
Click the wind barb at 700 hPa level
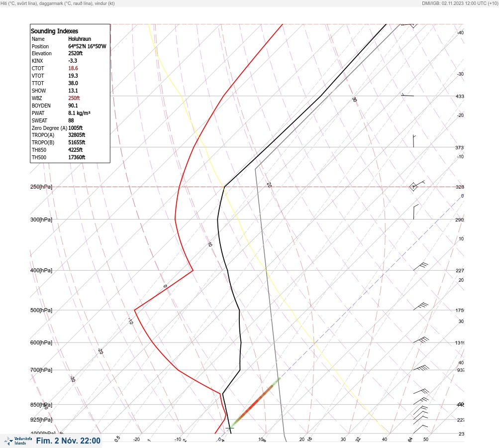pos(421,368)
